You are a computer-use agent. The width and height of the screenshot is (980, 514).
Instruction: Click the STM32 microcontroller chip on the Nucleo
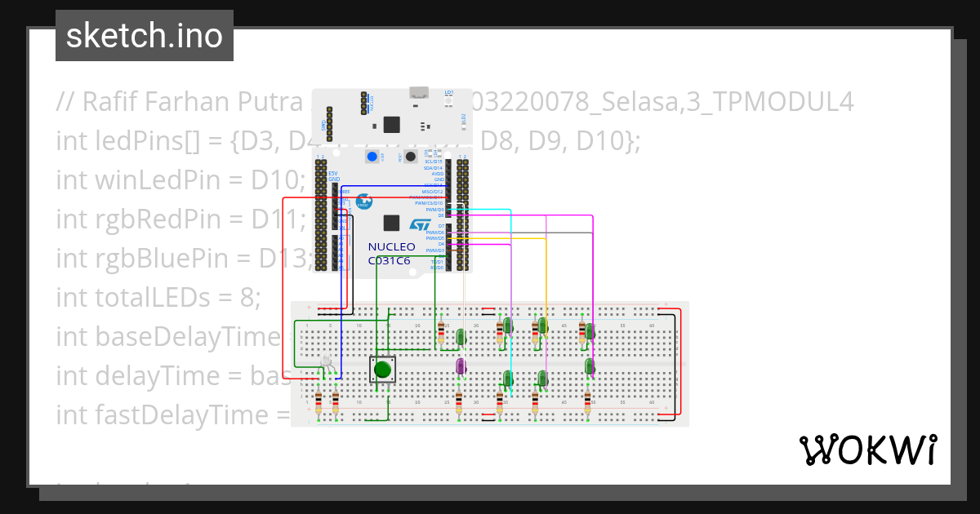392,221
